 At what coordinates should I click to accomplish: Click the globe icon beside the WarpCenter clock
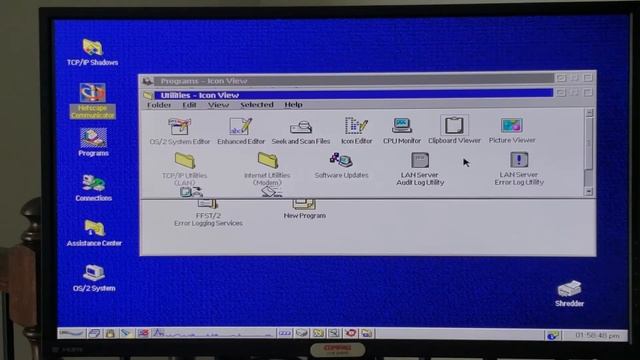point(552,336)
